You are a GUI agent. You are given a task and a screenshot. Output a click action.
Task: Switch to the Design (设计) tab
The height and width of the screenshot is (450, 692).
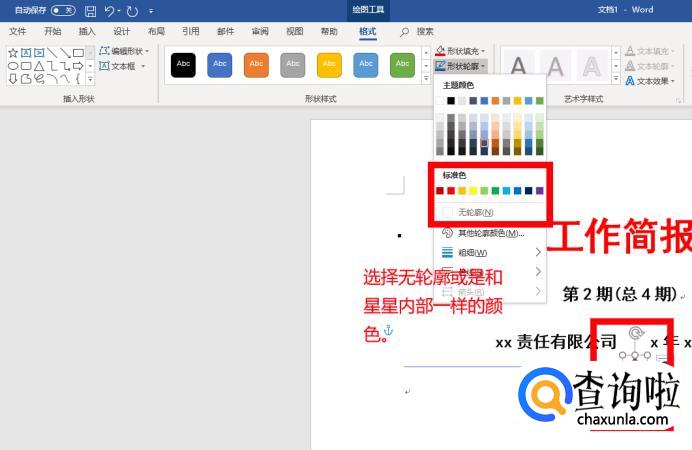coord(121,31)
